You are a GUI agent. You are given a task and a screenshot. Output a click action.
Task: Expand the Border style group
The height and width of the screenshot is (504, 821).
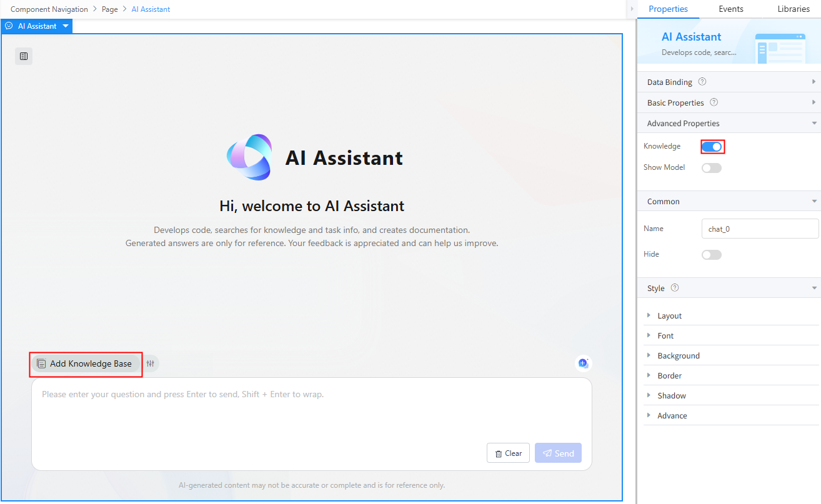(731, 375)
